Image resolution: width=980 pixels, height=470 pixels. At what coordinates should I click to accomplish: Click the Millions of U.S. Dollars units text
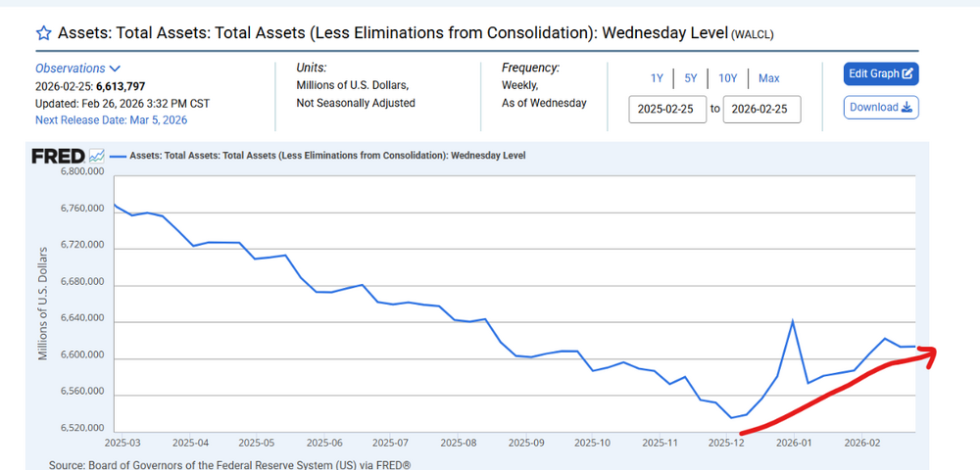pos(352,84)
